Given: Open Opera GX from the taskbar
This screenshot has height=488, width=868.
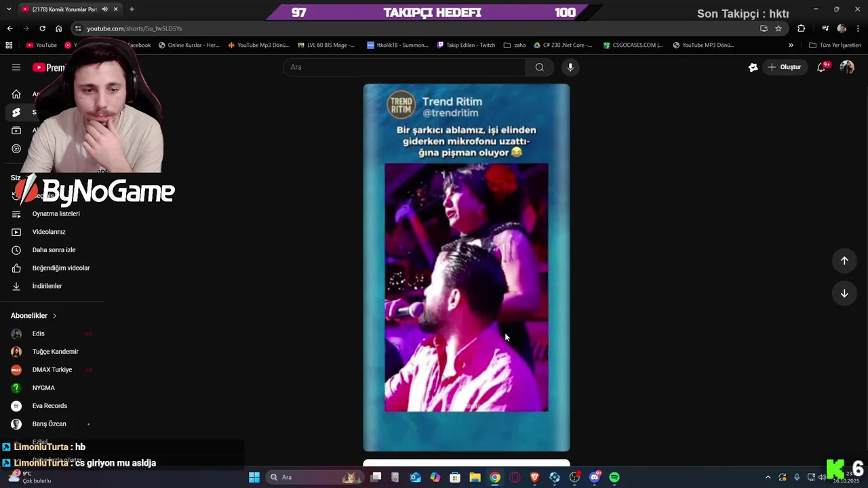Looking at the screenshot, I should [x=515, y=477].
